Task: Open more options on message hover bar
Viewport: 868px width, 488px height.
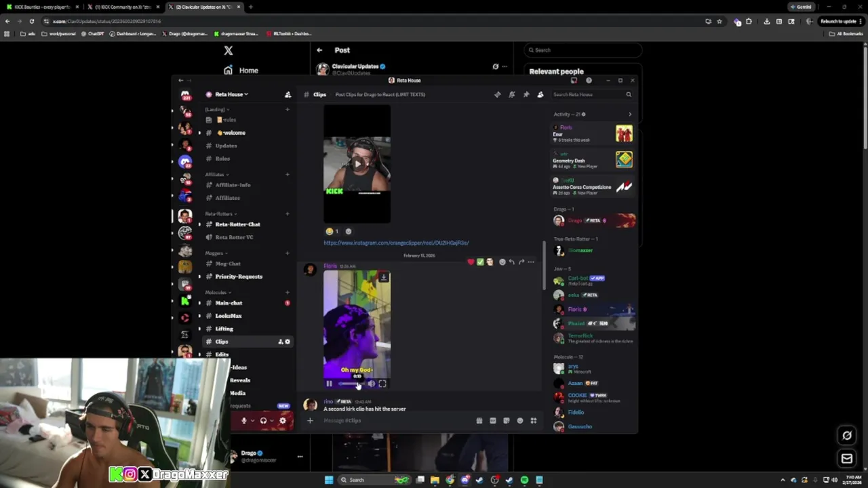Action: tap(531, 262)
